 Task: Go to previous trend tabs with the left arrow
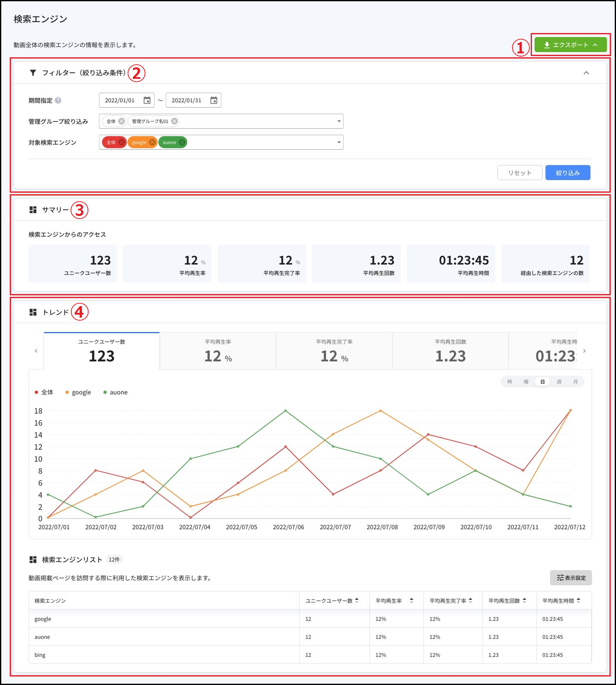36,351
